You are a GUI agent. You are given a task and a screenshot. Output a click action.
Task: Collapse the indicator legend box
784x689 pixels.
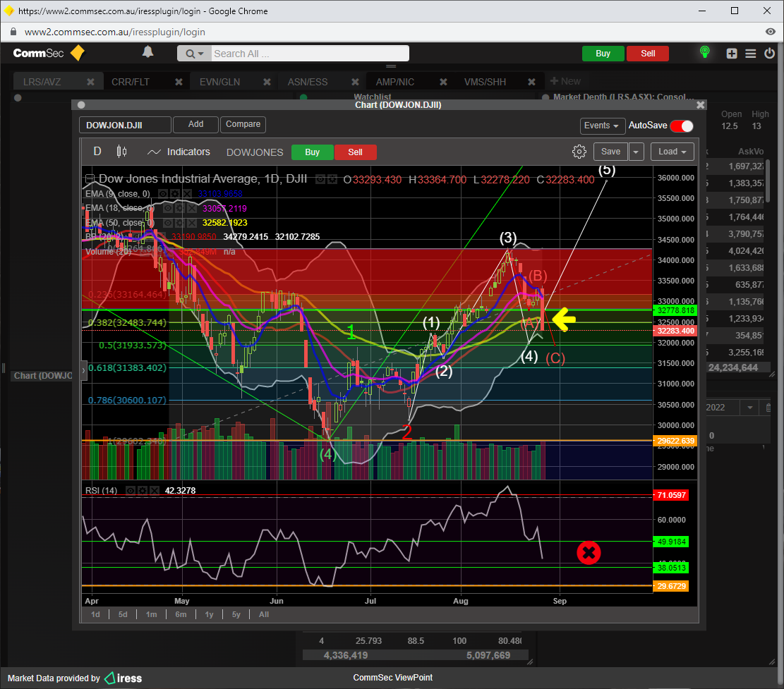[90, 179]
